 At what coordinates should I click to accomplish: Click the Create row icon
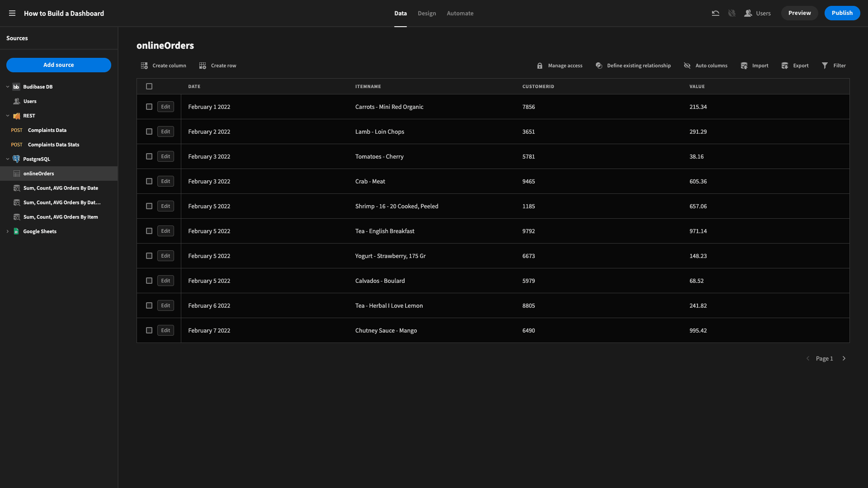coord(203,66)
